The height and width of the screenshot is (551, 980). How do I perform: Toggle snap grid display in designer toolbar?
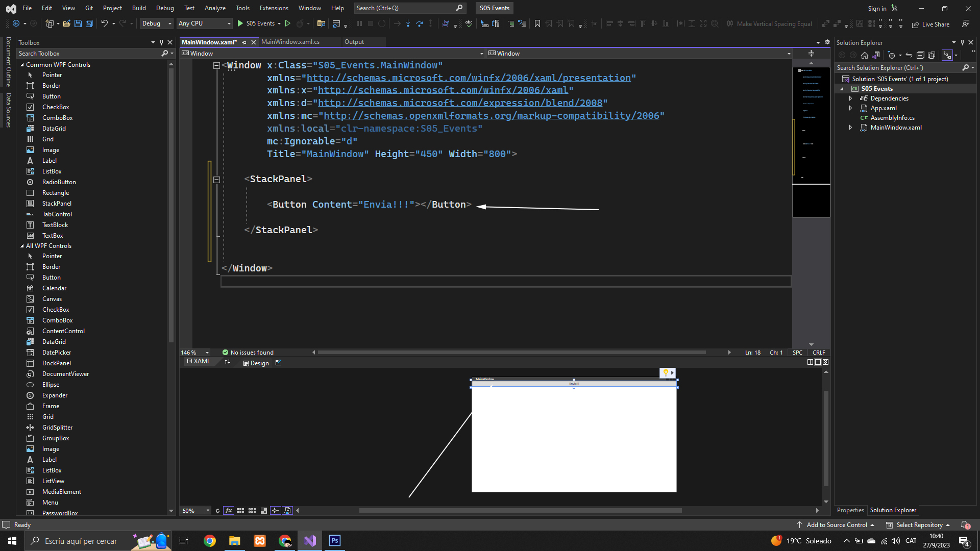click(x=240, y=510)
